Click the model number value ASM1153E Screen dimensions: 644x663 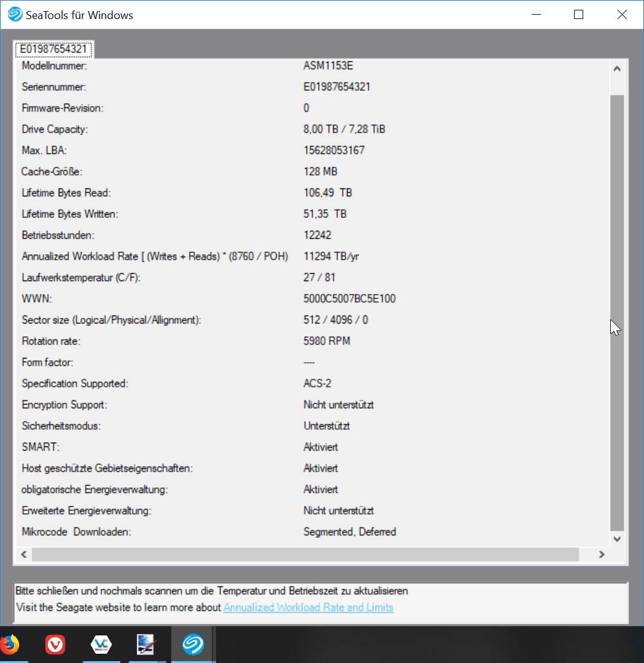point(328,66)
